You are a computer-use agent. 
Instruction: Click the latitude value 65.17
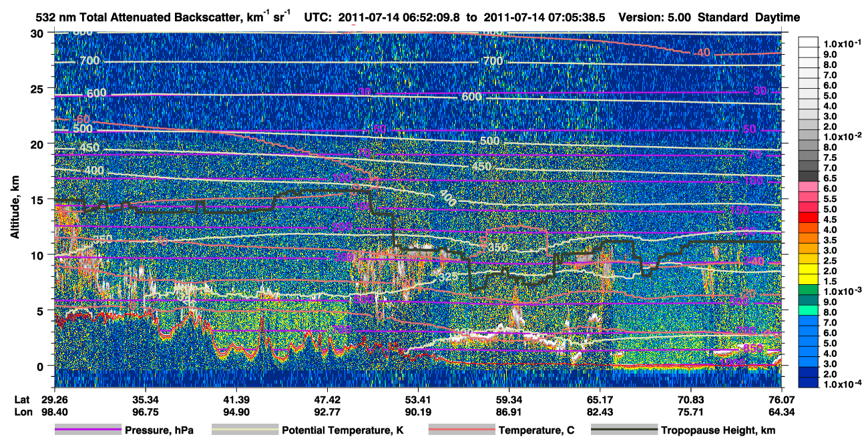point(600,399)
